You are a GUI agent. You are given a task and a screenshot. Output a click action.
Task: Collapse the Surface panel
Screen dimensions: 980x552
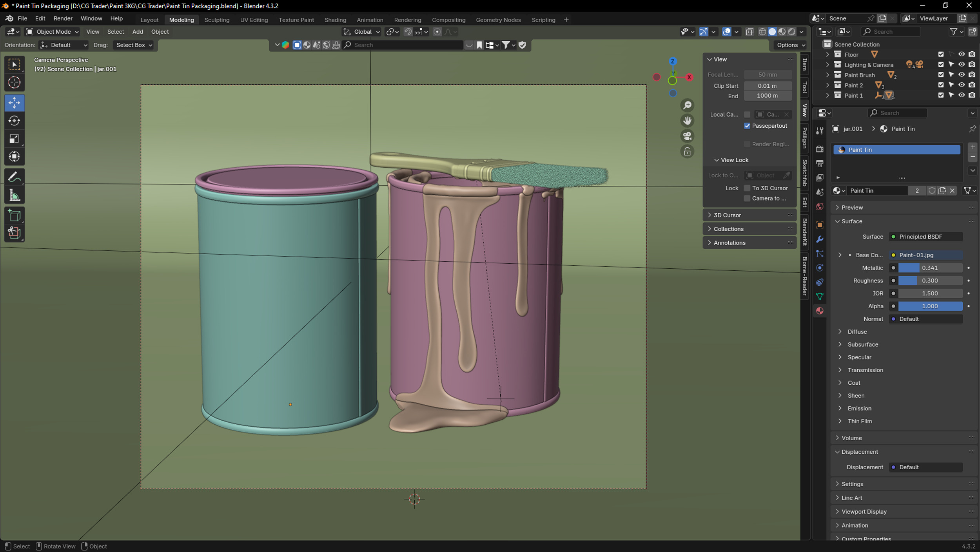click(851, 221)
